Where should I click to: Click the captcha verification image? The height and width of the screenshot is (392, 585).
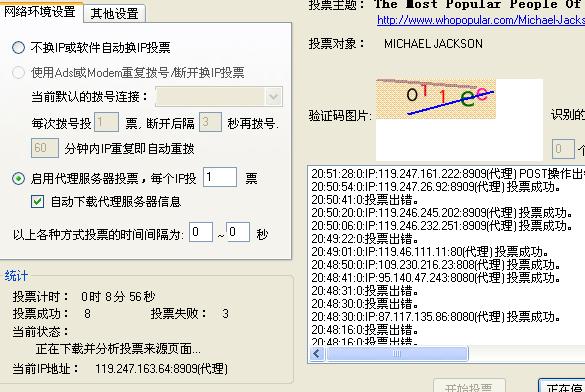pyautogui.click(x=436, y=99)
